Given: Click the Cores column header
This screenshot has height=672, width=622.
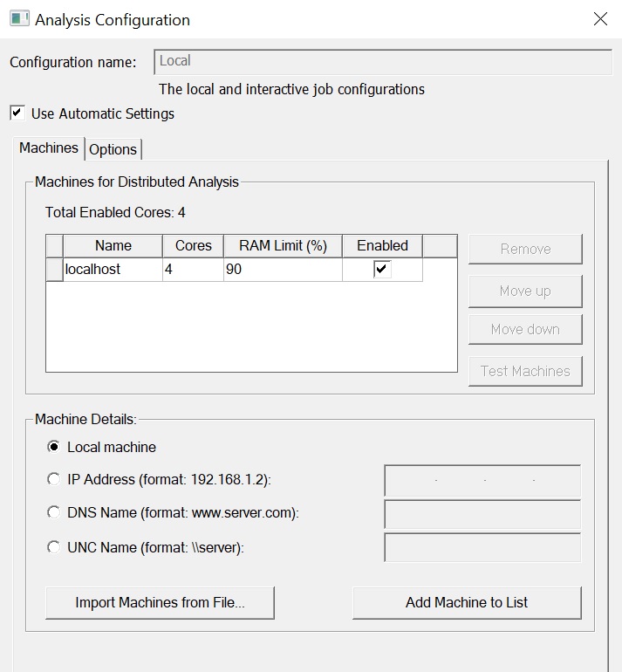Looking at the screenshot, I should 193,246.
